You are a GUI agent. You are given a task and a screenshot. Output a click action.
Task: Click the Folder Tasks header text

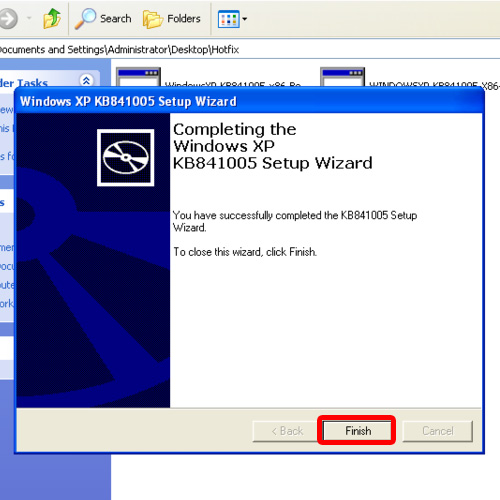click(24, 82)
